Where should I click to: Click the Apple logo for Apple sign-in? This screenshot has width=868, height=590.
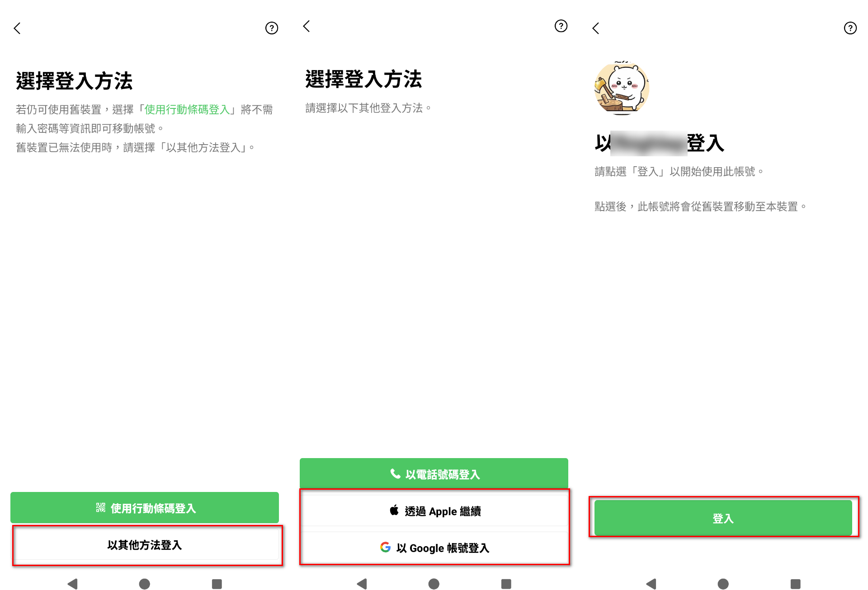(x=394, y=510)
